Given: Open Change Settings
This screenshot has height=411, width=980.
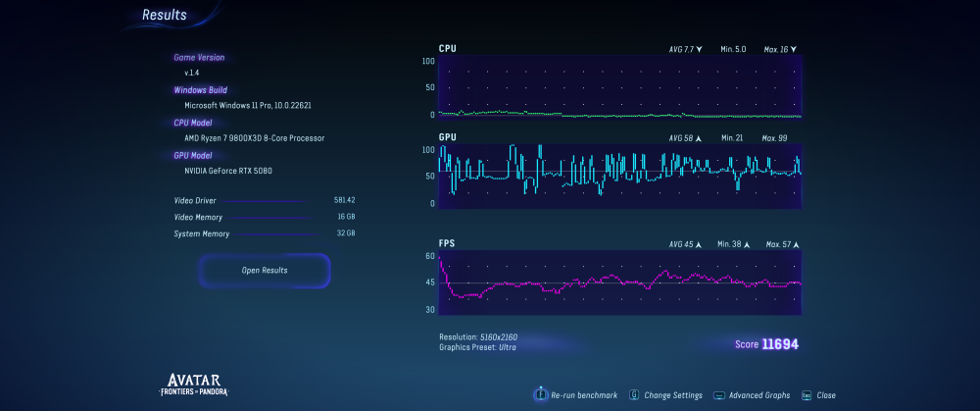Looking at the screenshot, I should tap(673, 395).
